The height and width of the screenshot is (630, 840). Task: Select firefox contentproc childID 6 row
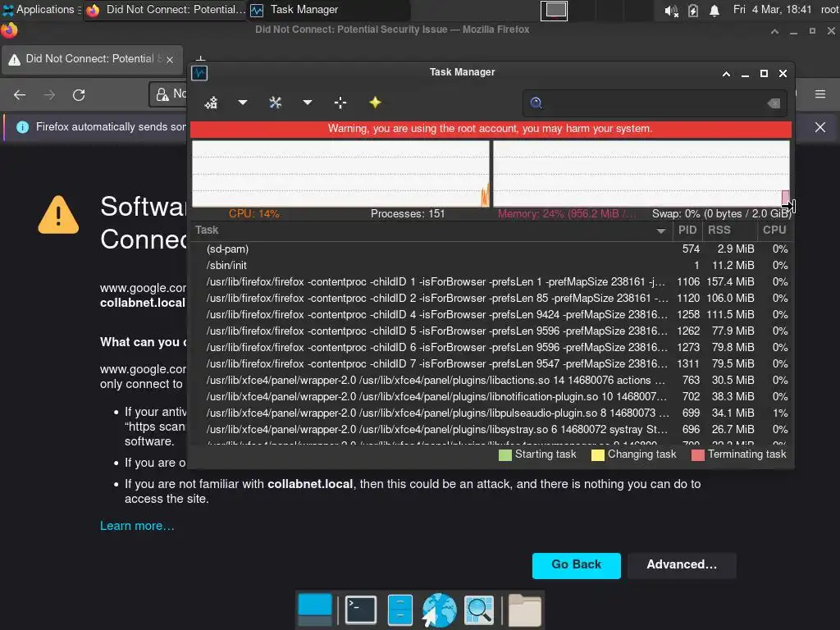491,348
